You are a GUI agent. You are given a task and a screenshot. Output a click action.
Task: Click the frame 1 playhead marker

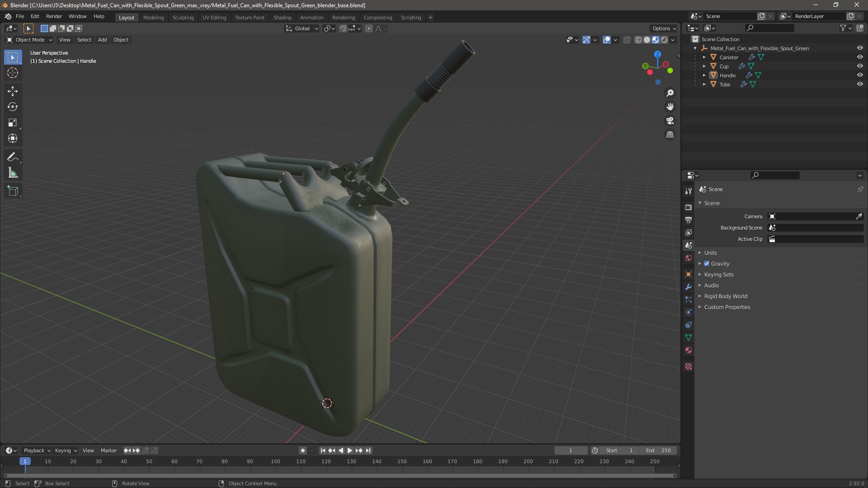tap(25, 461)
